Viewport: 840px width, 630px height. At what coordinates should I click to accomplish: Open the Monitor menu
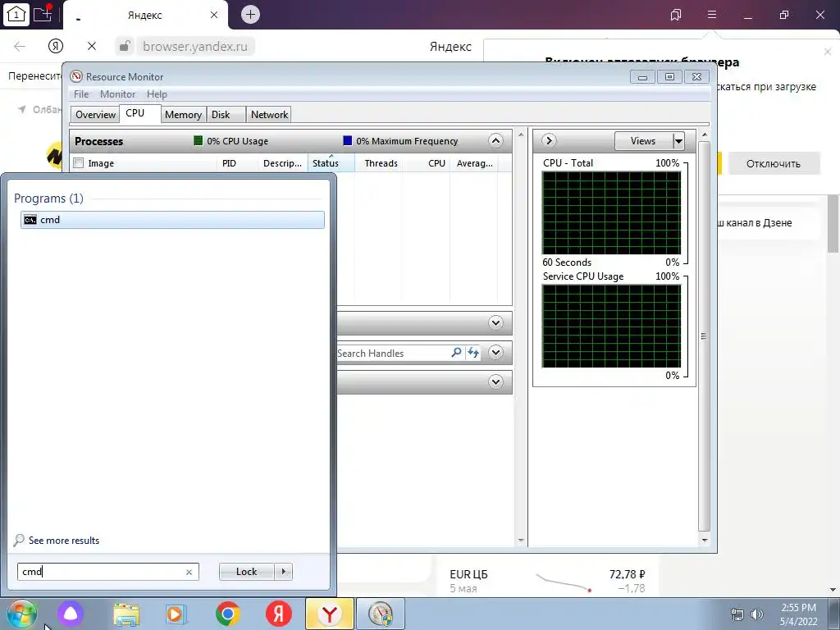click(118, 94)
